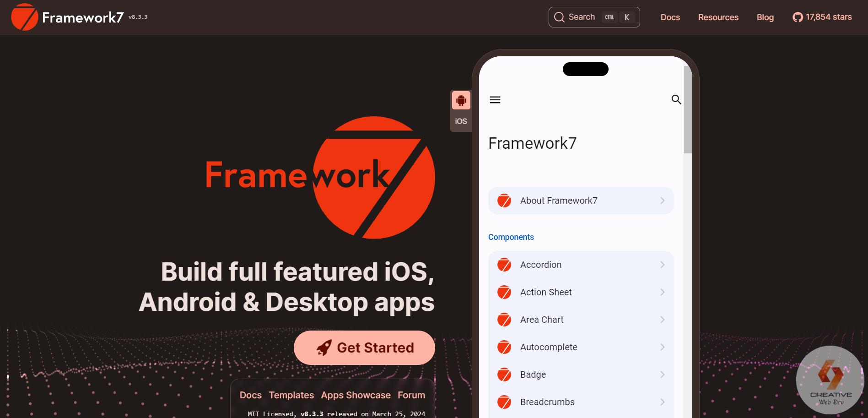The image size is (868, 418).
Task: Click the GitHub icon beside the stars count
Action: tap(798, 17)
